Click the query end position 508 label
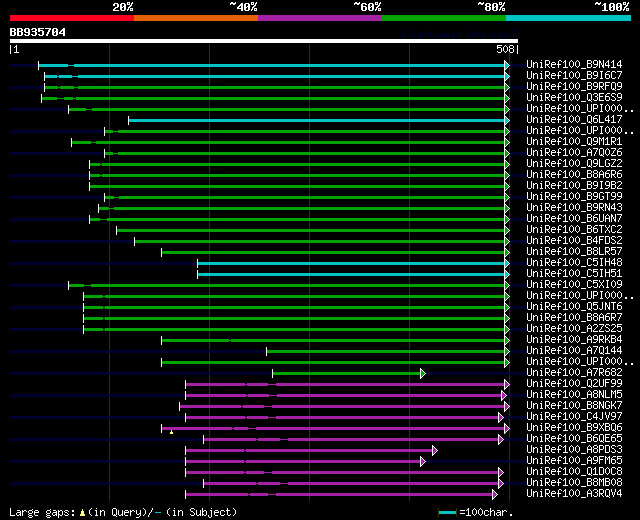The image size is (640, 520). click(x=505, y=49)
